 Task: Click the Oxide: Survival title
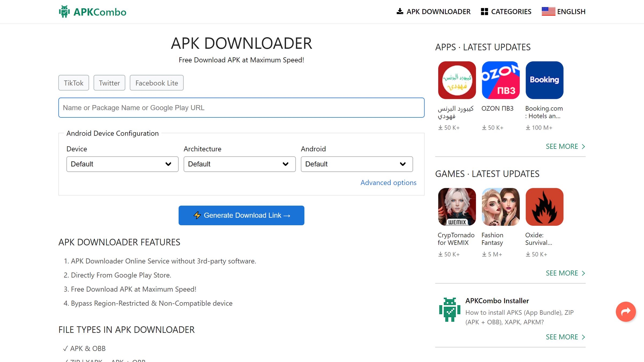pos(539,239)
